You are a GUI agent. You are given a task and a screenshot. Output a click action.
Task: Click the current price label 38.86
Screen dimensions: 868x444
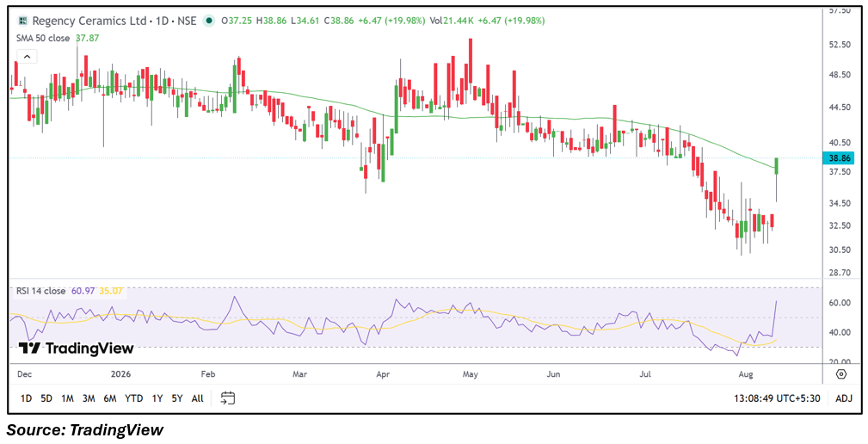coord(840,157)
